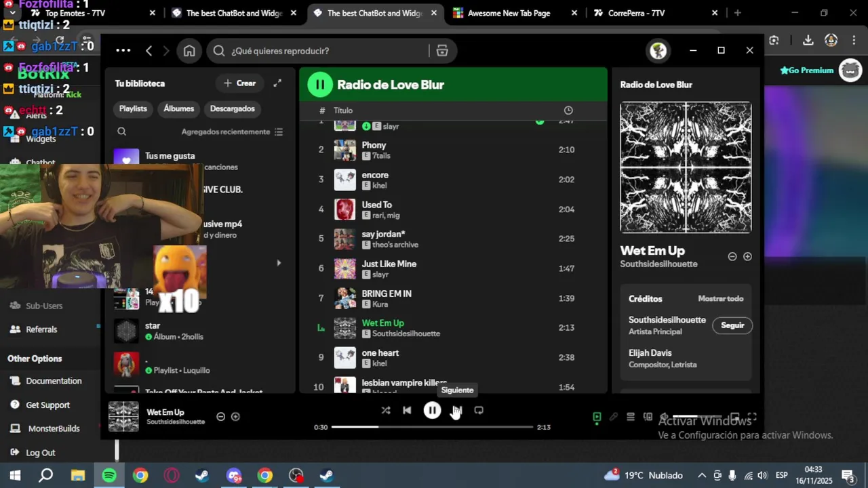Click 'Mostrar todo' in Créditos

click(721, 299)
